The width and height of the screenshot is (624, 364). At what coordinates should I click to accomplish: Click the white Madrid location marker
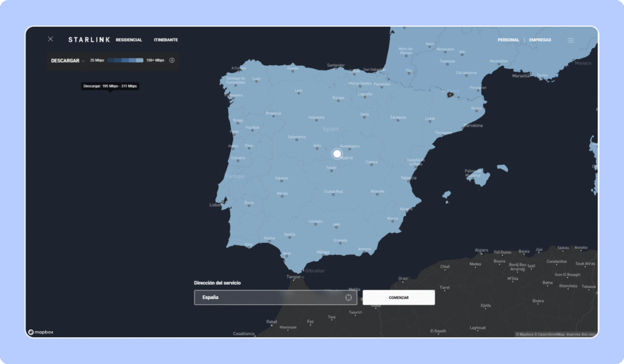(x=337, y=153)
